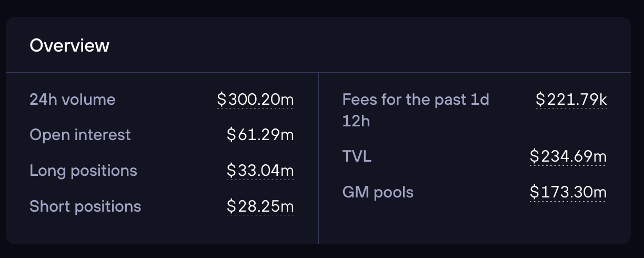644x258 pixels.
Task: Click the dollar sign before 300.20m
Action: pyautogui.click(x=222, y=100)
